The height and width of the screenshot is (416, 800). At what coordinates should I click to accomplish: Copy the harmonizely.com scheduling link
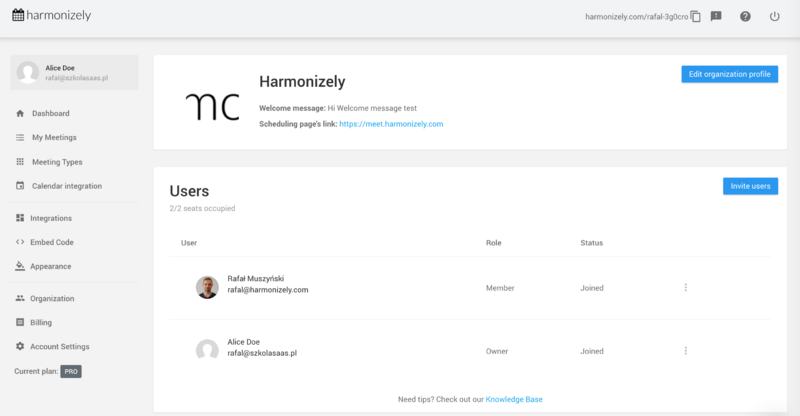click(x=695, y=17)
